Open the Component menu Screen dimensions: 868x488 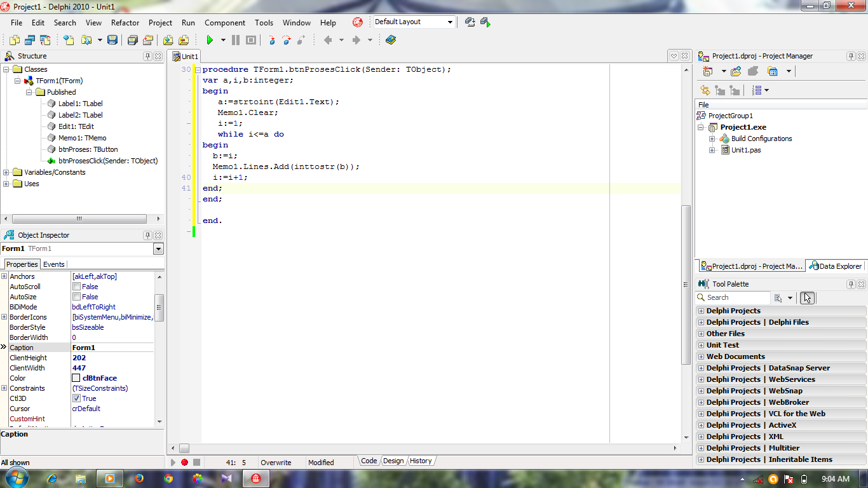click(224, 22)
